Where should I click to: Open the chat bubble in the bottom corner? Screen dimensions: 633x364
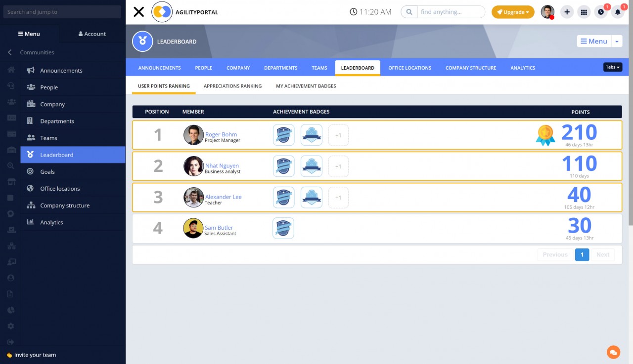point(613,352)
